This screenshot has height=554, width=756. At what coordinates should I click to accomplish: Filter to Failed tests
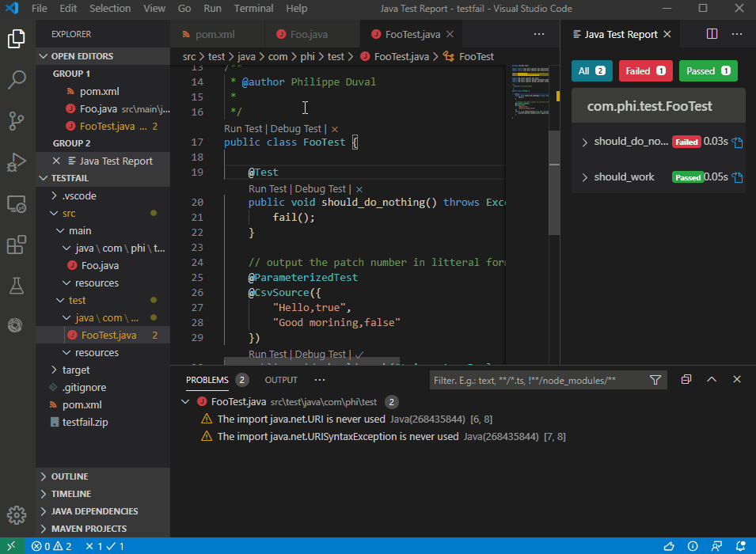coord(646,71)
